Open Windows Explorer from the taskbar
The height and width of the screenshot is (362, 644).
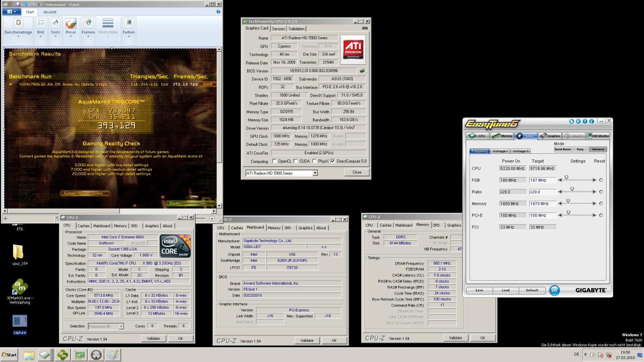coord(29,355)
